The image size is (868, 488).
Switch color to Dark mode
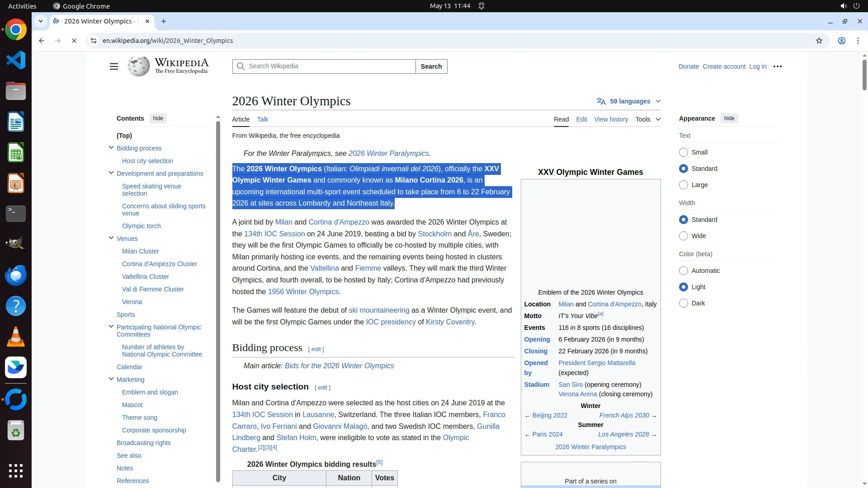pyautogui.click(x=684, y=303)
